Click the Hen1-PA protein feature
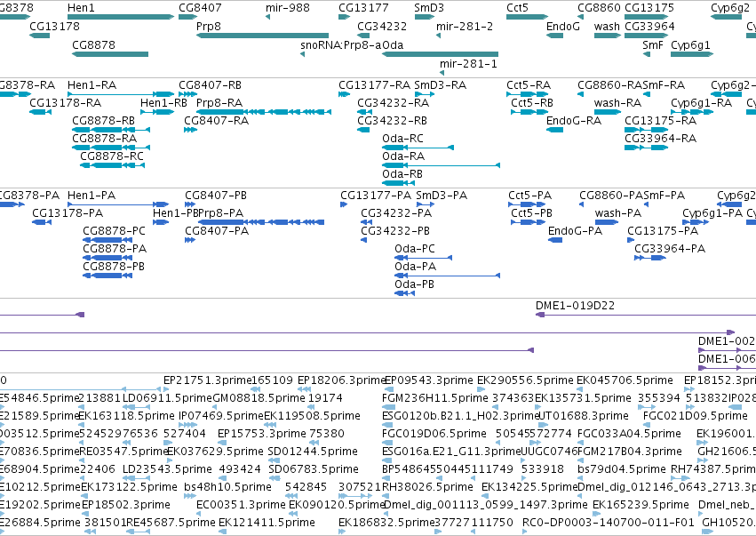The height and width of the screenshot is (536, 756). pos(118,204)
